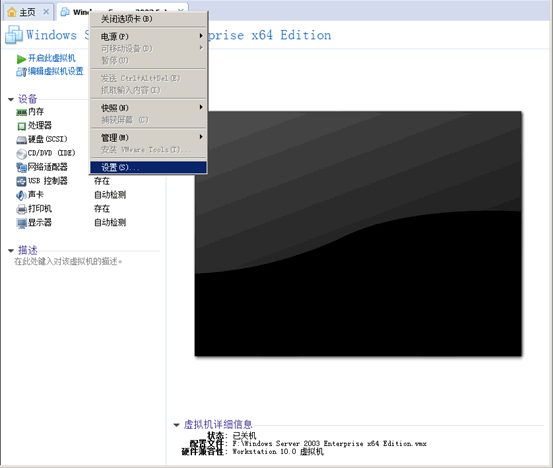Collapse the 描述 description section
Image resolution: width=553 pixels, height=468 pixels.
(x=11, y=251)
